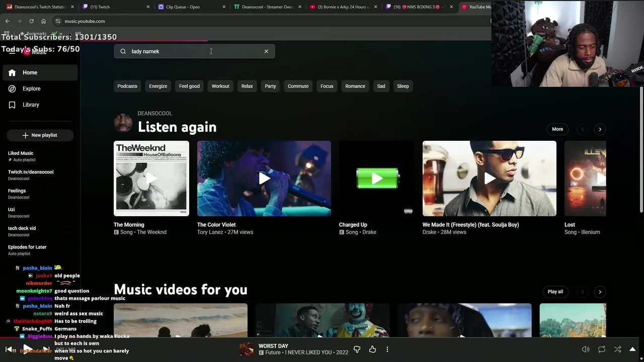Go to previous music videos

[x=582, y=292]
